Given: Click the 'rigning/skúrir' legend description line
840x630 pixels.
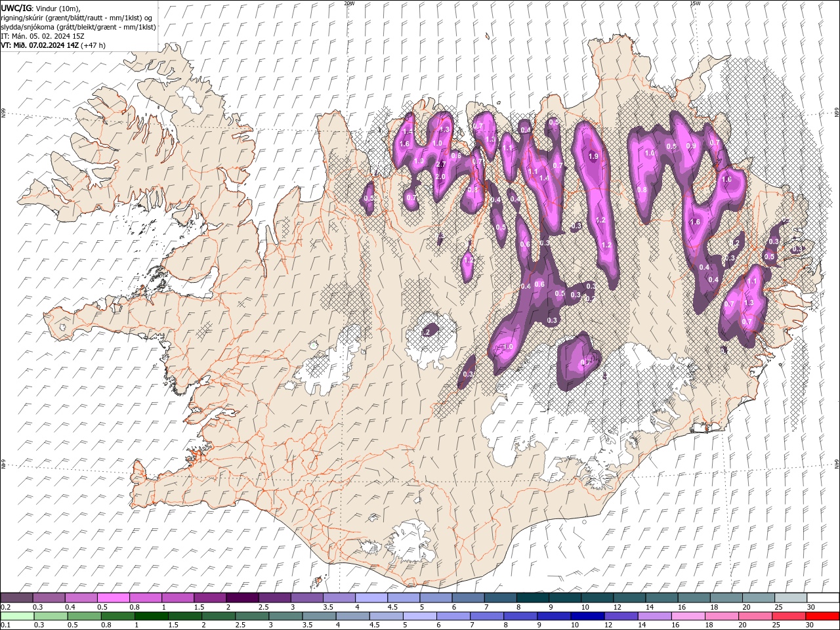Looking at the screenshot, I should 77,17.
